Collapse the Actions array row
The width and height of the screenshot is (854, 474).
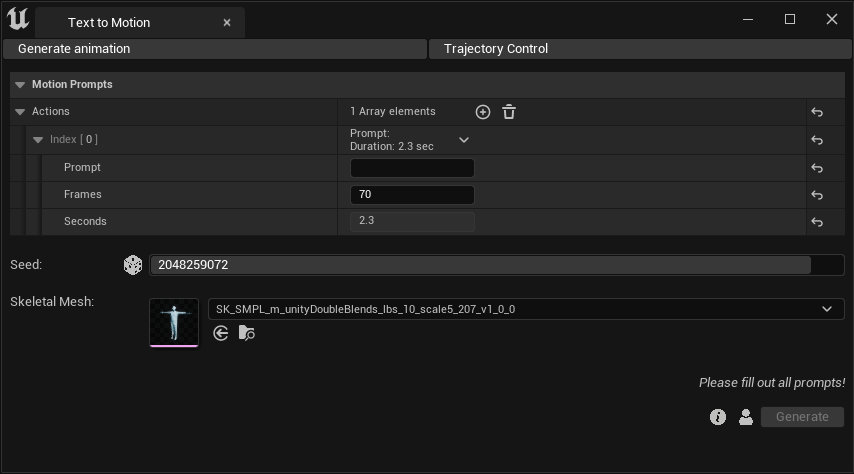20,112
